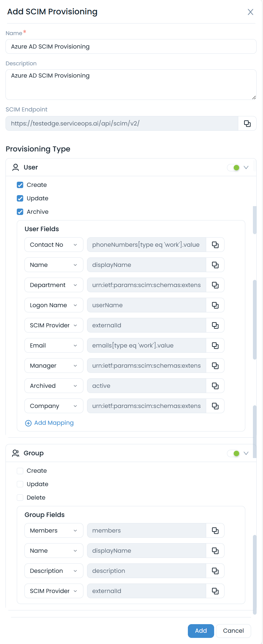Copy the Email mapping value
The image size is (263, 644).
215,346
